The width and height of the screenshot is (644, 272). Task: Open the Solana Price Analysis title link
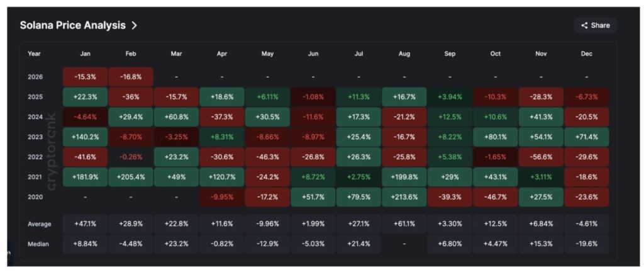72,25
